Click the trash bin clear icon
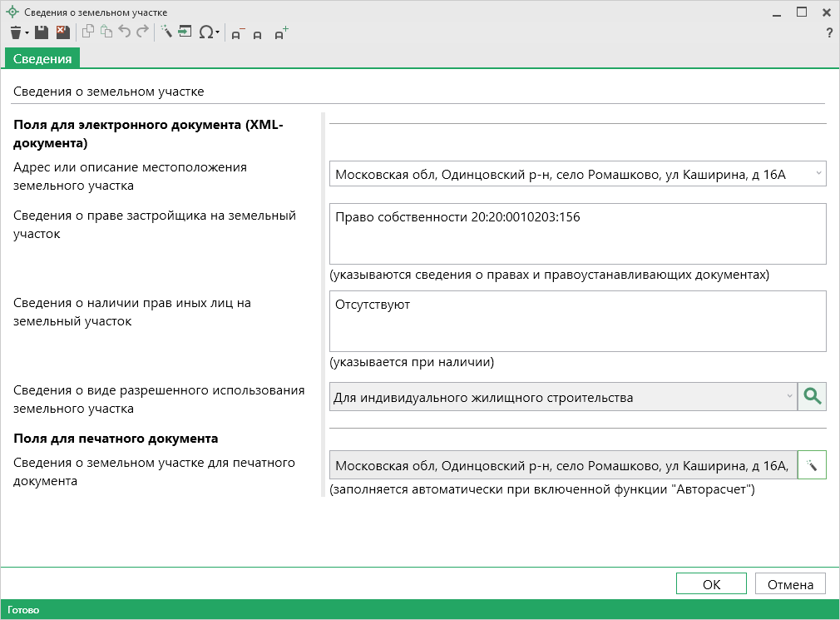 (x=16, y=32)
